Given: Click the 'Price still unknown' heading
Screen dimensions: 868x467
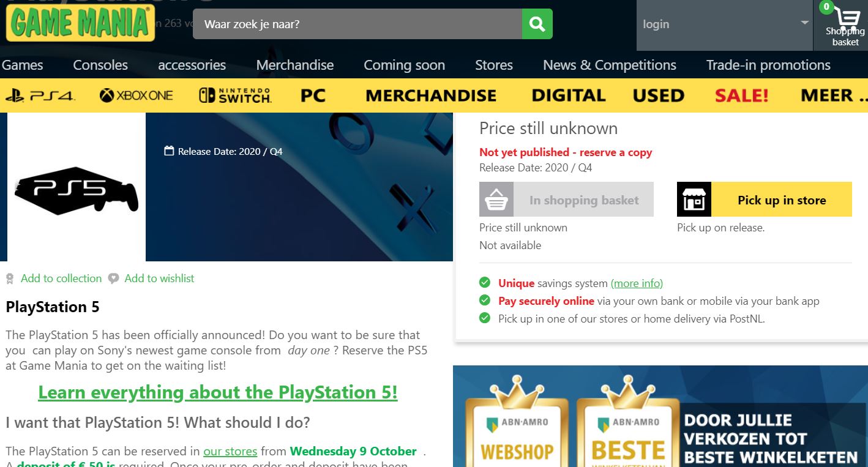Looking at the screenshot, I should (x=548, y=128).
